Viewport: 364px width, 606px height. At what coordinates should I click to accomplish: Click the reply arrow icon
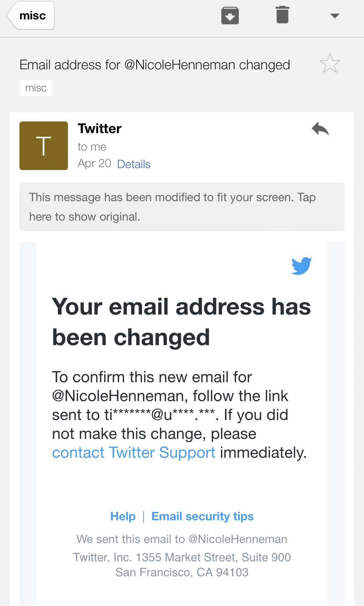320,129
